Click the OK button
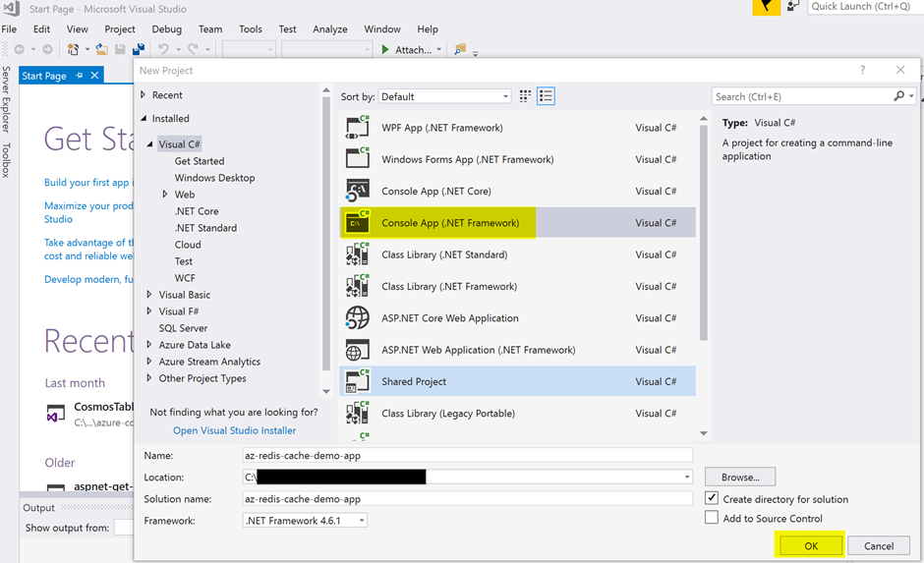 (x=811, y=545)
